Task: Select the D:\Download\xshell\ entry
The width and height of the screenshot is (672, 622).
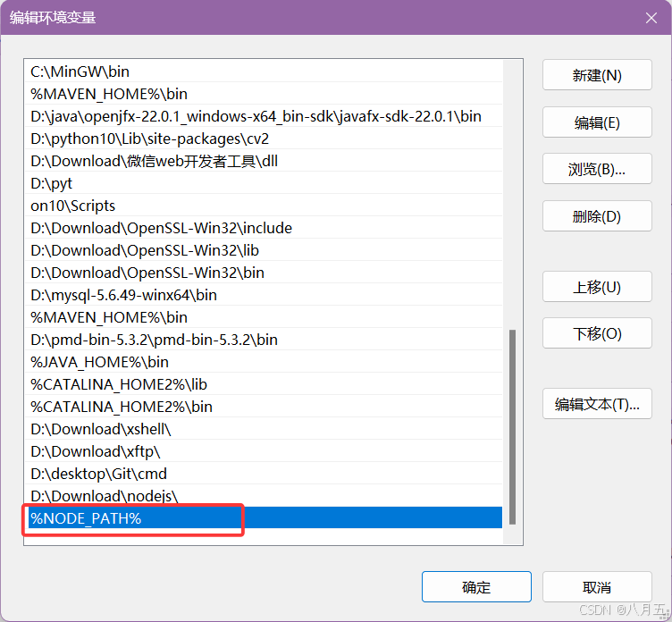Action: point(264,429)
